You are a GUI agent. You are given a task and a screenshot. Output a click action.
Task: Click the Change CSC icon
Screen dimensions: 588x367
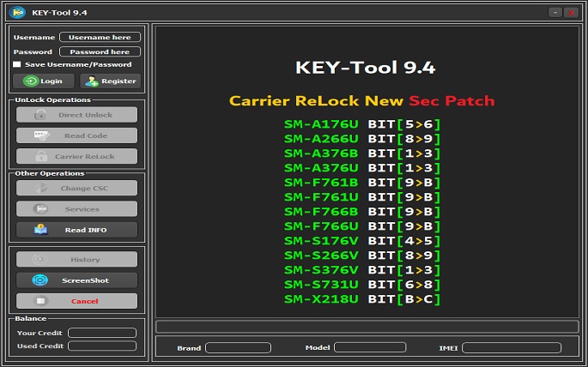point(41,188)
